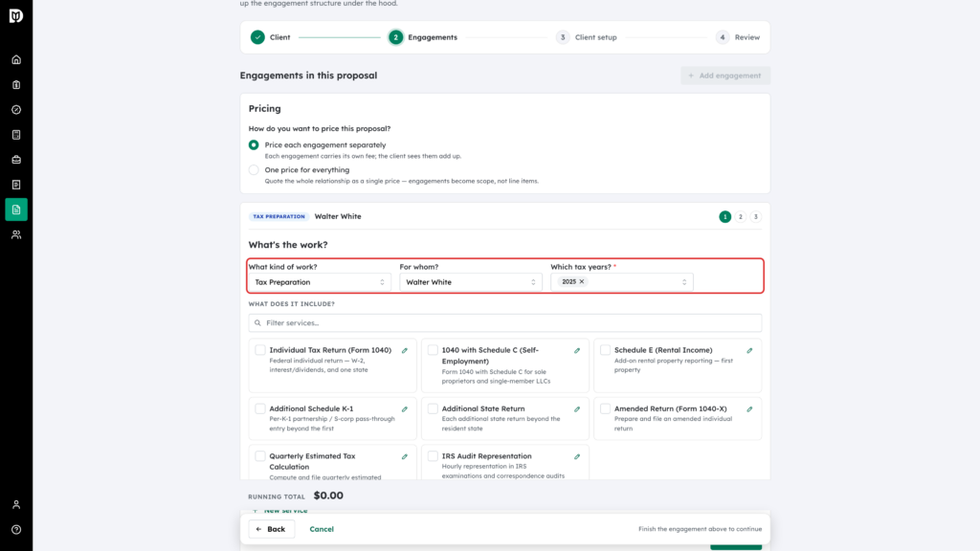Tick the Amended Return (Form 1040-X) checkbox
Viewport: 980px width, 551px height.
605,408
